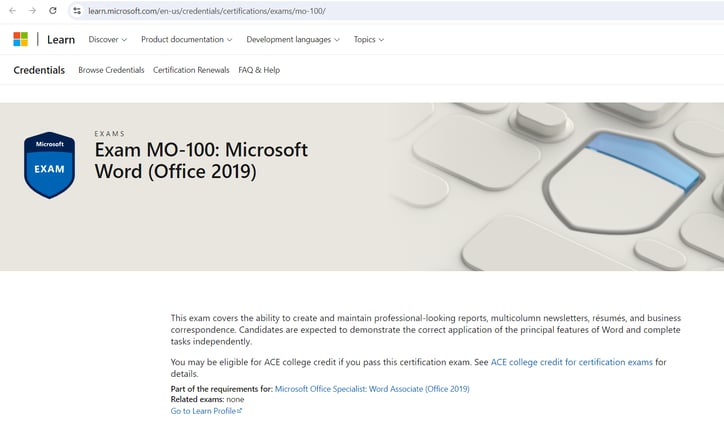The image size is (724, 433).
Task: Click the Credentials heading link
Action: (39, 70)
